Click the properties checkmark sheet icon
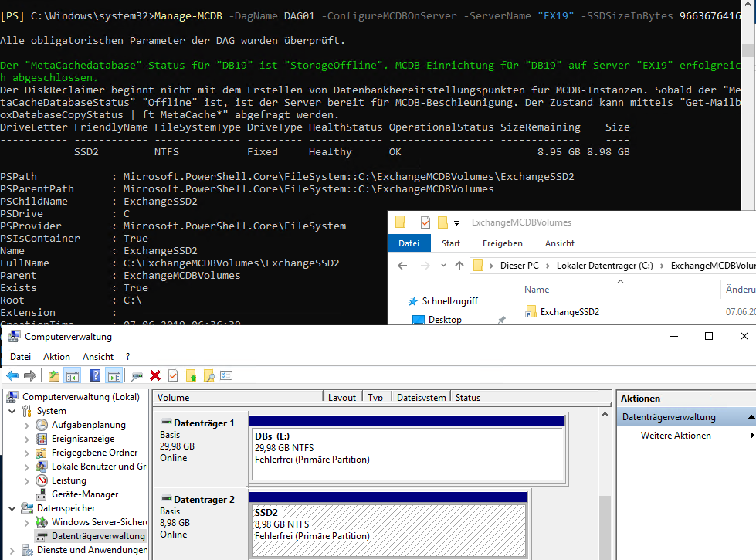The image size is (756, 560). tap(173, 375)
